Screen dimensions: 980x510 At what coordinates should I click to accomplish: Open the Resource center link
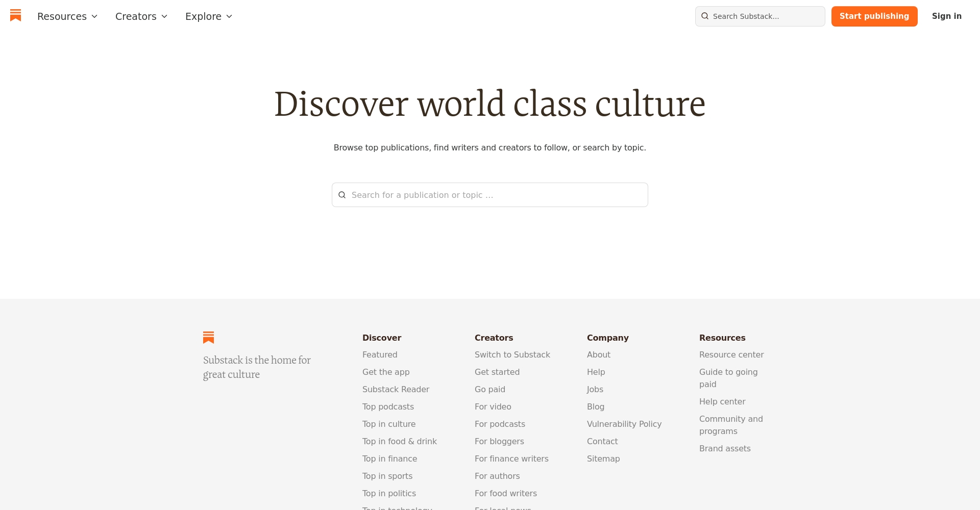pos(731,354)
